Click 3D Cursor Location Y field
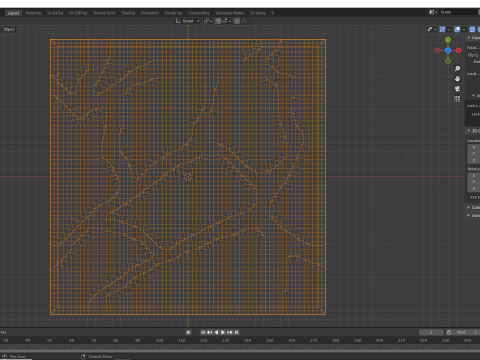This screenshot has height=360, width=480. (x=474, y=154)
